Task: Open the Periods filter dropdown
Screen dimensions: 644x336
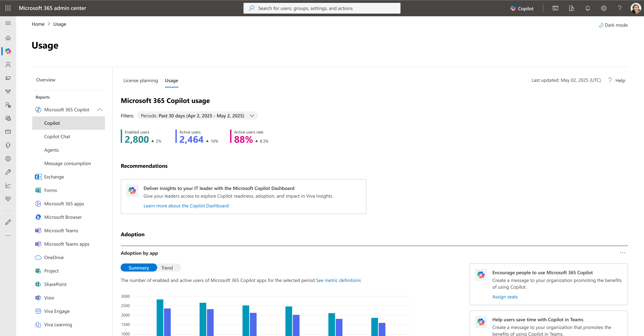Action: click(197, 116)
